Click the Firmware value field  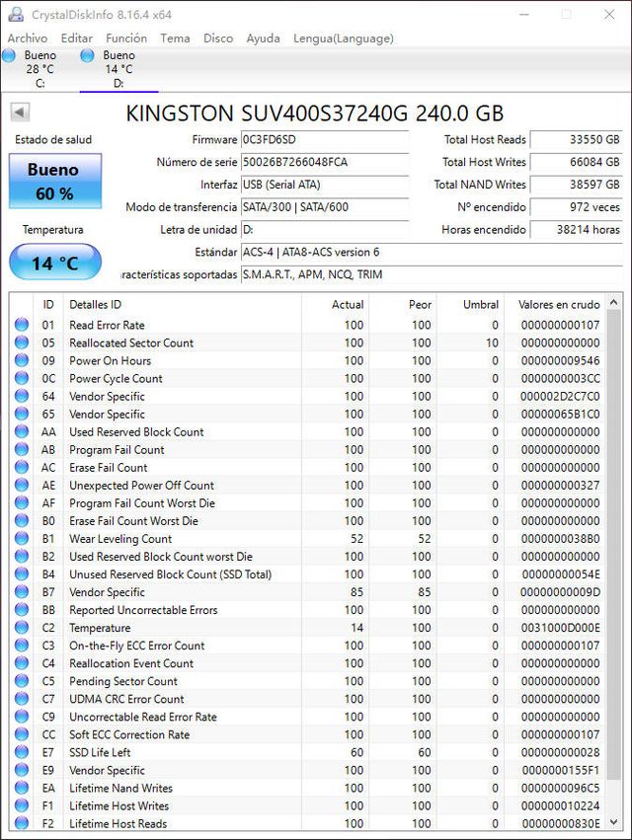coord(324,140)
